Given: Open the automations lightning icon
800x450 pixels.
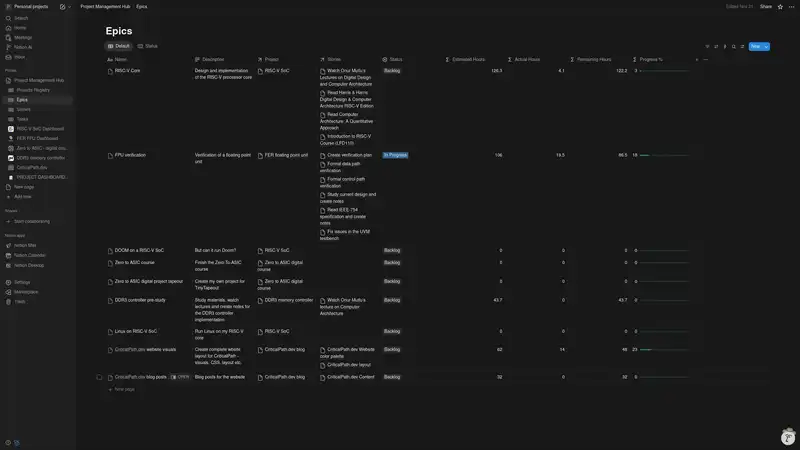Looking at the screenshot, I should [x=724, y=46].
